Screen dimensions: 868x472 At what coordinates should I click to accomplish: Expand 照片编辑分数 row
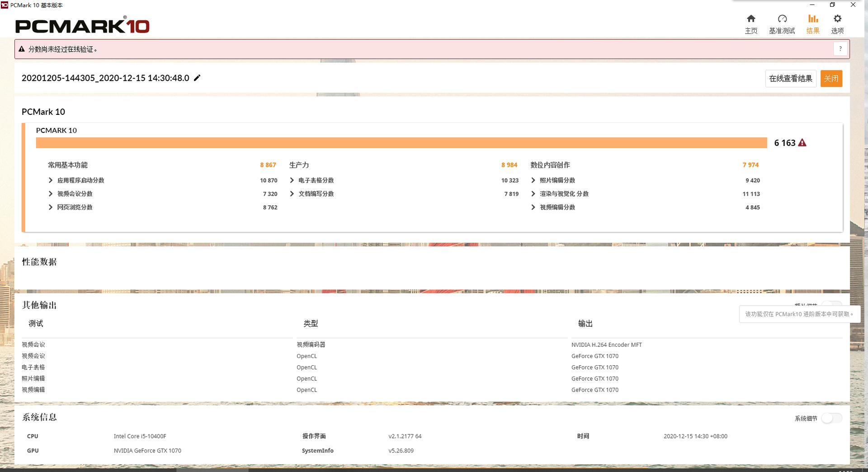coord(533,180)
